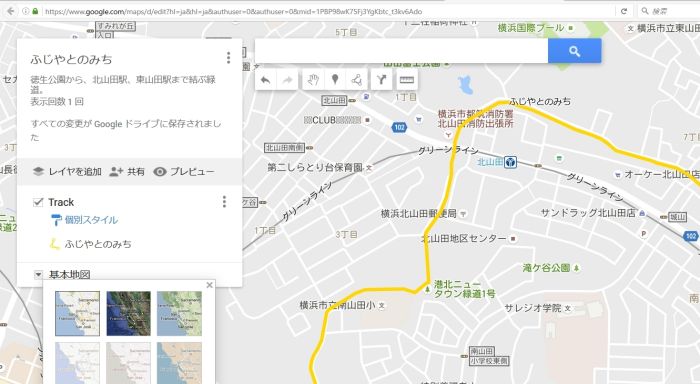Image resolution: width=700 pixels, height=384 pixels.
Task: Choose the terrain map style thumbnail
Action: [179, 313]
